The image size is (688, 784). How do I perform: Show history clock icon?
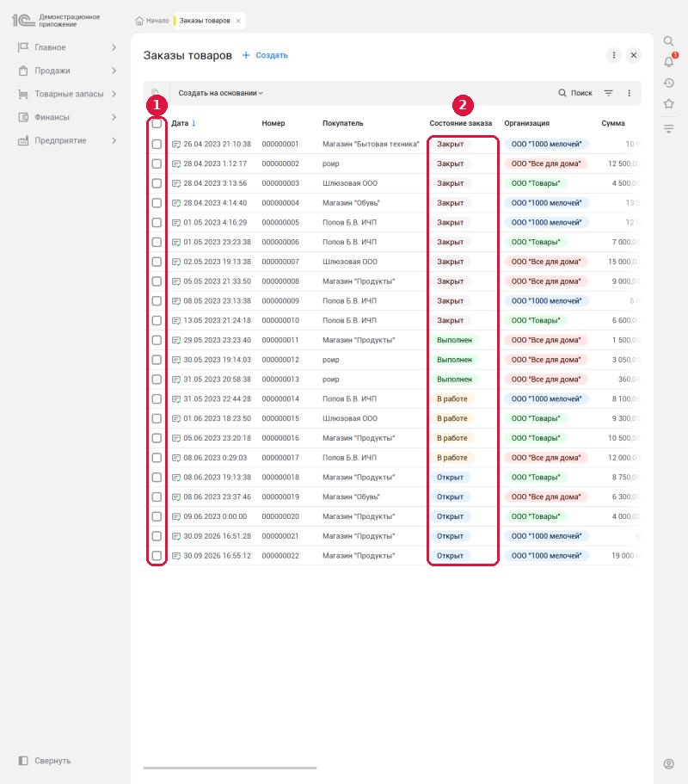click(668, 83)
